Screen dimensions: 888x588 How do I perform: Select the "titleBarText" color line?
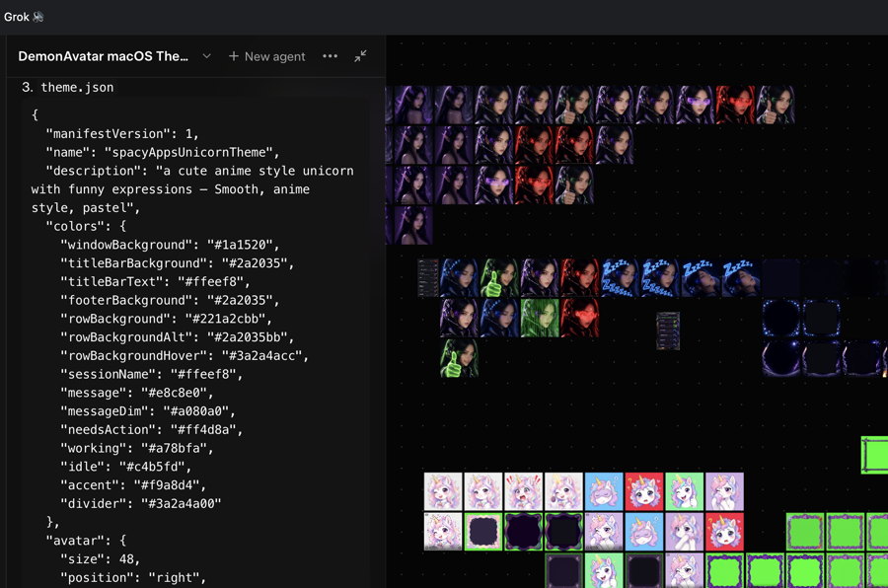(155, 281)
